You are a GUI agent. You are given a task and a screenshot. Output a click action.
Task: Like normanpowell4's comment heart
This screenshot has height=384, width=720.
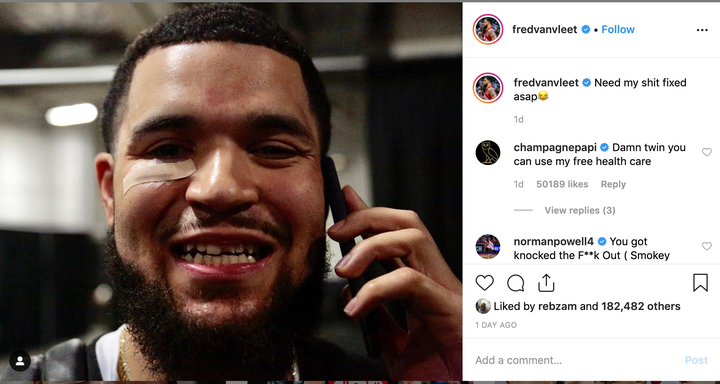tap(706, 246)
